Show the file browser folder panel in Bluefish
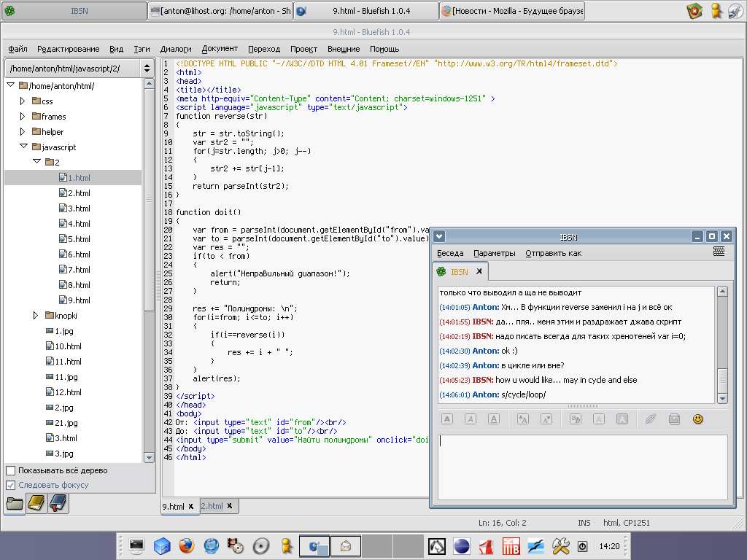This screenshot has height=560, width=747. tap(15, 503)
